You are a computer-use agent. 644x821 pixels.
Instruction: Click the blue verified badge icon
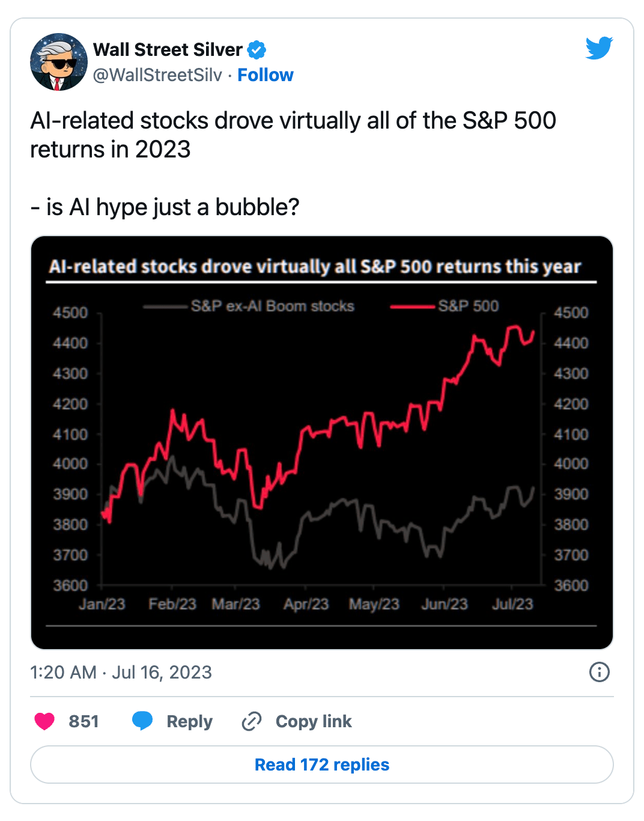point(257,50)
